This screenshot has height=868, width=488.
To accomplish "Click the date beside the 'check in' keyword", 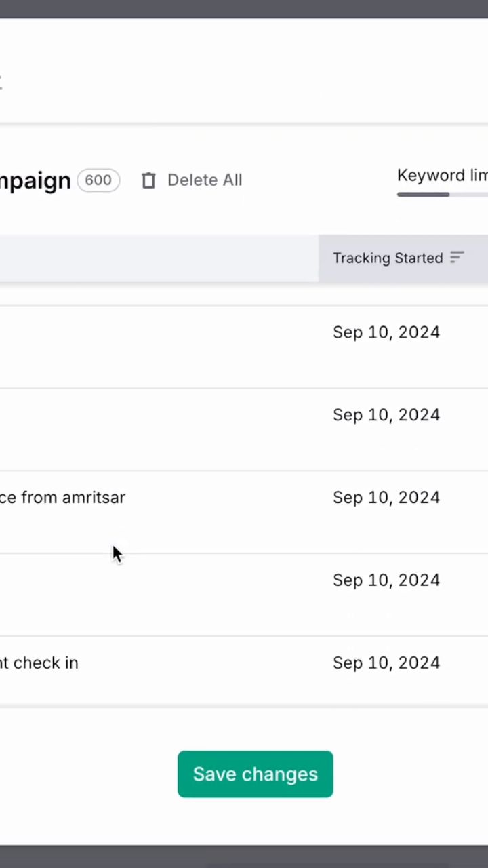I will [x=386, y=663].
